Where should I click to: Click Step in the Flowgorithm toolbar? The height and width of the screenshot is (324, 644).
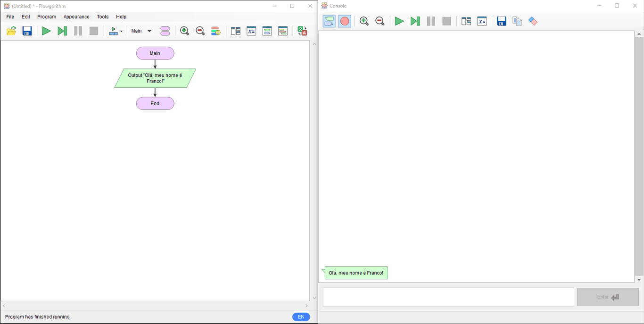tap(62, 31)
